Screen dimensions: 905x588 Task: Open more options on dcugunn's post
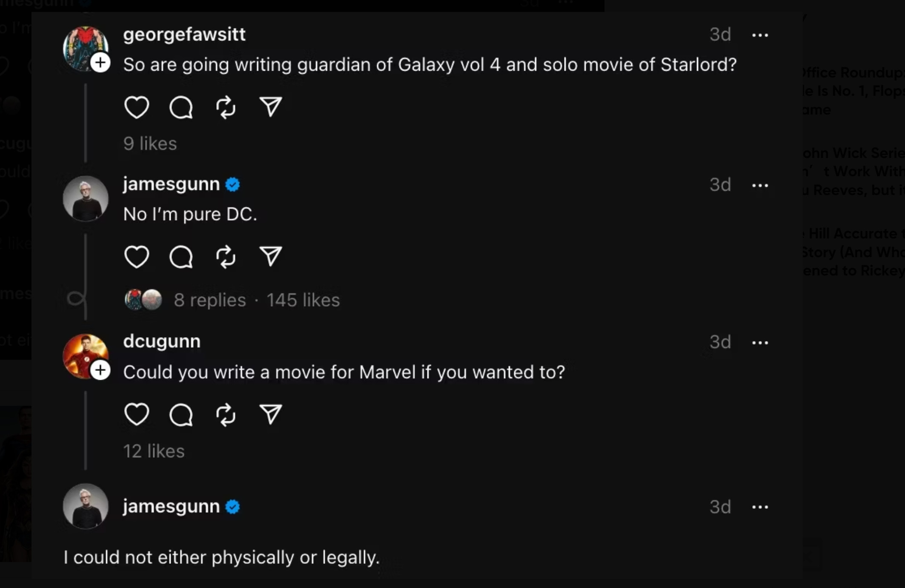(760, 343)
